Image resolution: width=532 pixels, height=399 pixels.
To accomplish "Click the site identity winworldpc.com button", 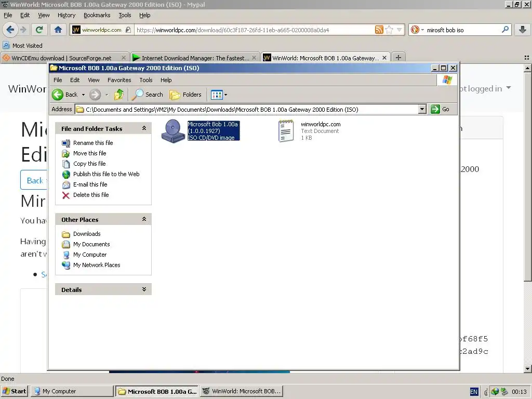I will pos(101,30).
